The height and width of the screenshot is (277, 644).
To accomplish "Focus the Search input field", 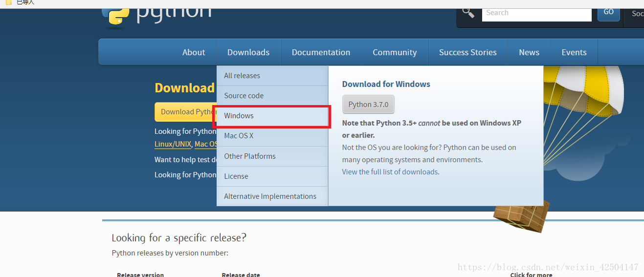I will (x=536, y=14).
